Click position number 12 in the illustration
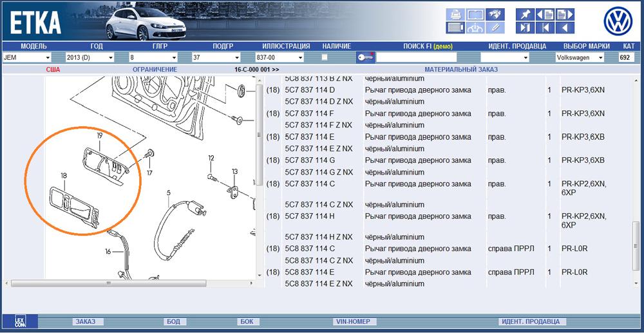The height and width of the screenshot is (333, 644). 211,158
